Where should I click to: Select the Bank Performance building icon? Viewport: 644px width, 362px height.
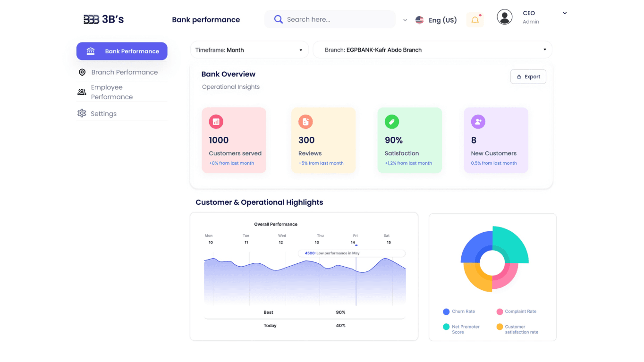click(x=90, y=51)
